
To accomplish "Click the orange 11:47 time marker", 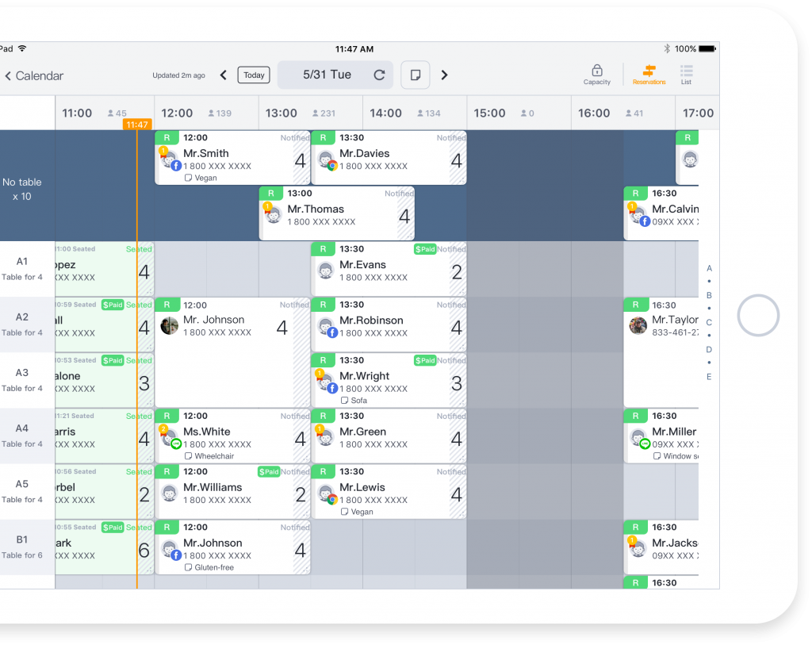I will click(x=136, y=124).
